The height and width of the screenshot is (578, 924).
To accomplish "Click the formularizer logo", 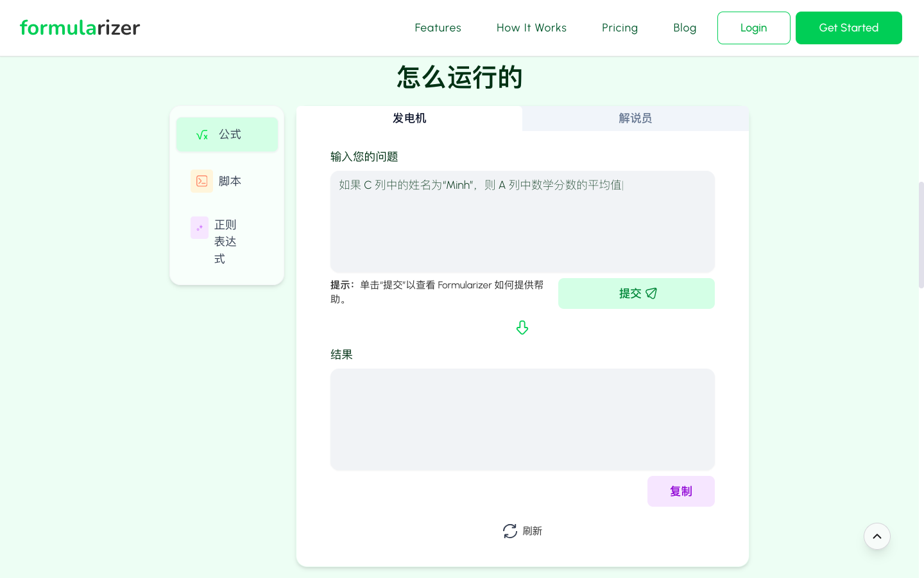I will tap(80, 28).
